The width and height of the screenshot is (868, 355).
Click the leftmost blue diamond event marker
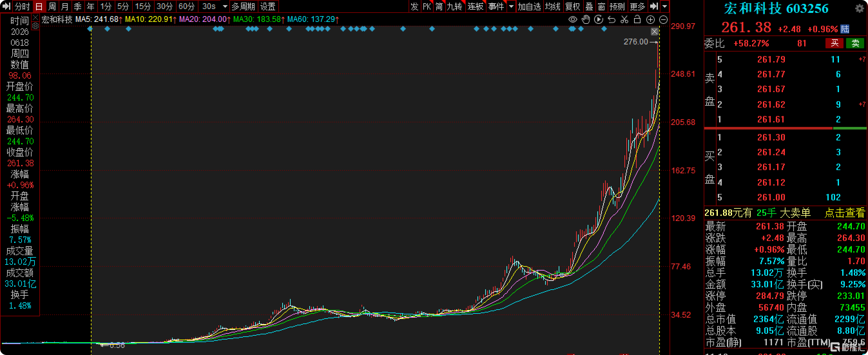pos(90,29)
